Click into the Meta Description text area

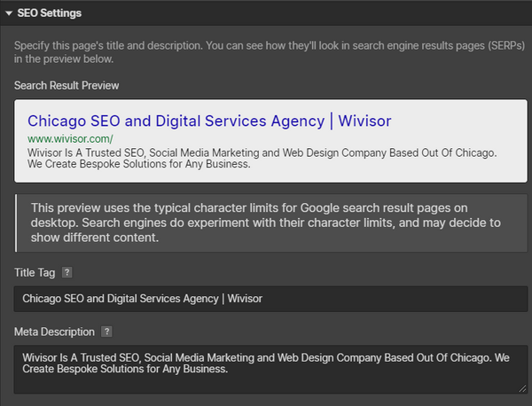[270, 370]
